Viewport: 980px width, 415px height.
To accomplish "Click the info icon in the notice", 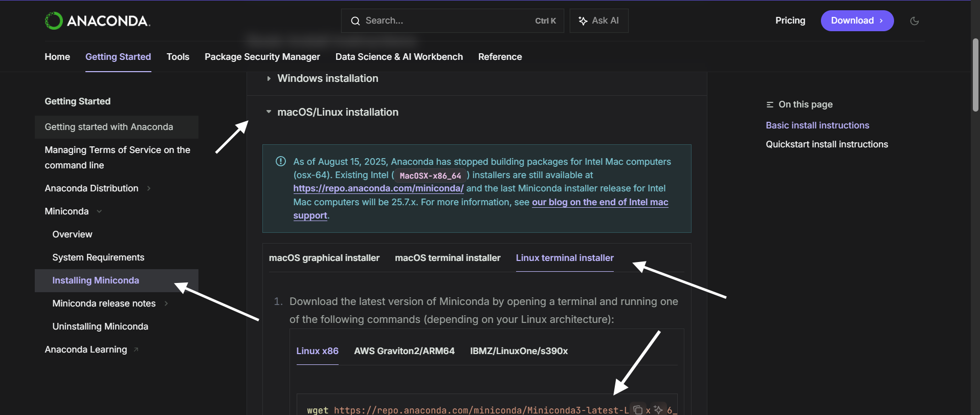I will point(281,161).
